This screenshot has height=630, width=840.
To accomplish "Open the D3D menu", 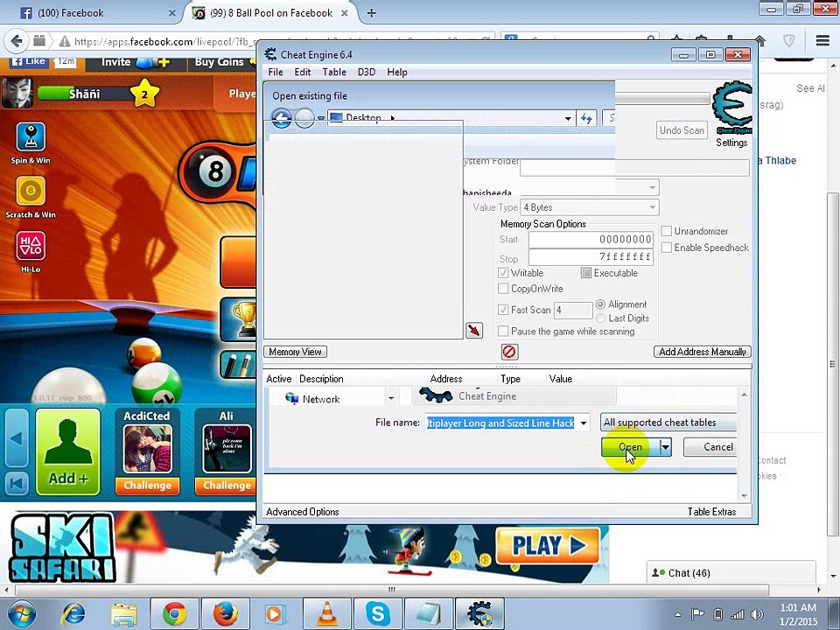I will 367,72.
